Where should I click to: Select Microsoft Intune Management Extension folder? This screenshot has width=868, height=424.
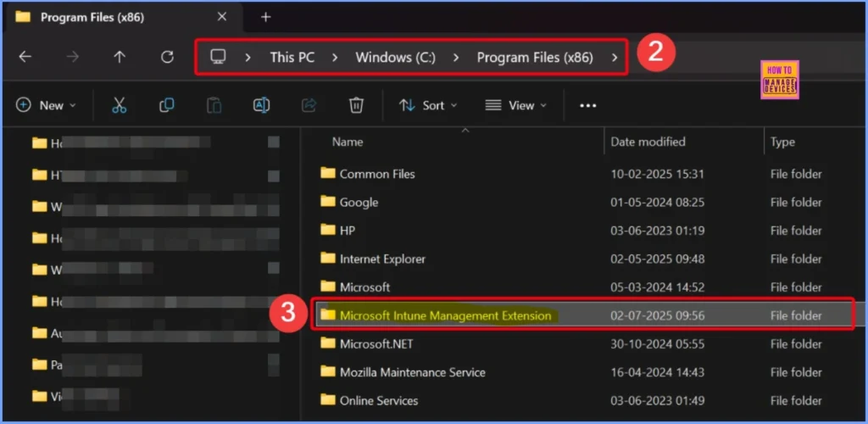click(x=584, y=315)
